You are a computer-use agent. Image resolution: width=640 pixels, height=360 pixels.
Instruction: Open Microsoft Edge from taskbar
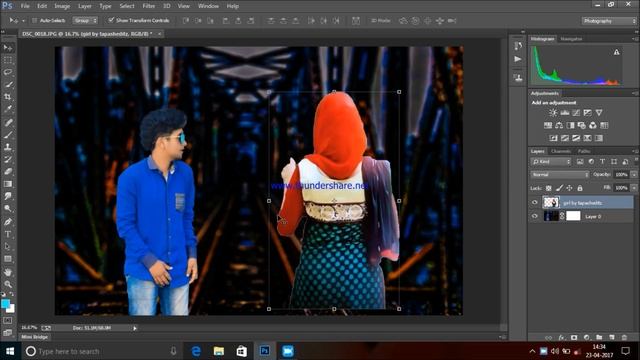click(x=196, y=351)
